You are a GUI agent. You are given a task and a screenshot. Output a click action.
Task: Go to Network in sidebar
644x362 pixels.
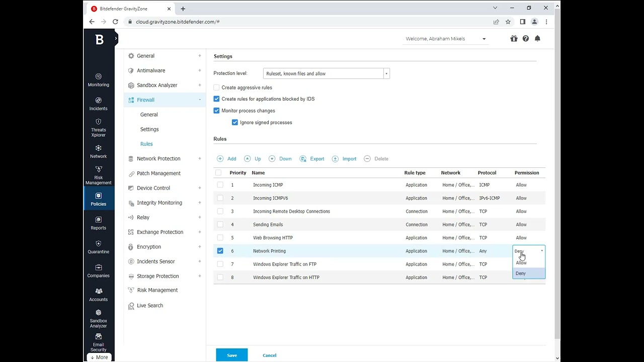click(x=99, y=151)
